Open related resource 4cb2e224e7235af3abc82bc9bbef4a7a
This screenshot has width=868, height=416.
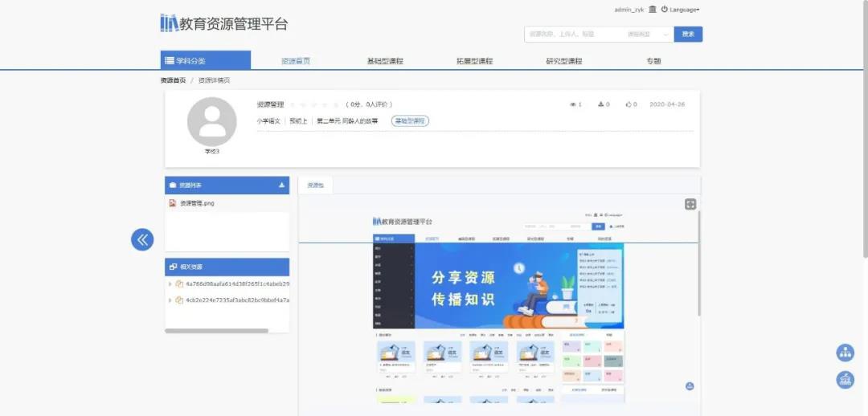pos(237,300)
